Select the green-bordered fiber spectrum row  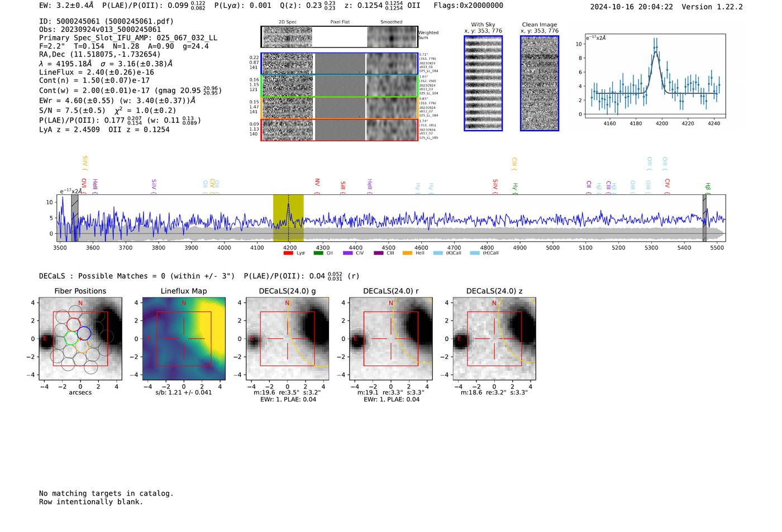click(340, 86)
